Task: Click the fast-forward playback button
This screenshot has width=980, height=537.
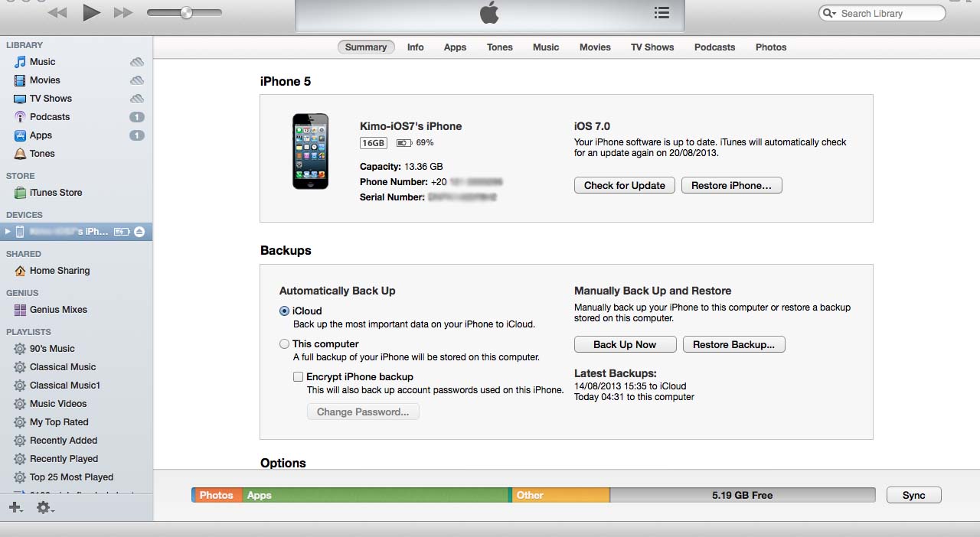Action: [x=123, y=12]
